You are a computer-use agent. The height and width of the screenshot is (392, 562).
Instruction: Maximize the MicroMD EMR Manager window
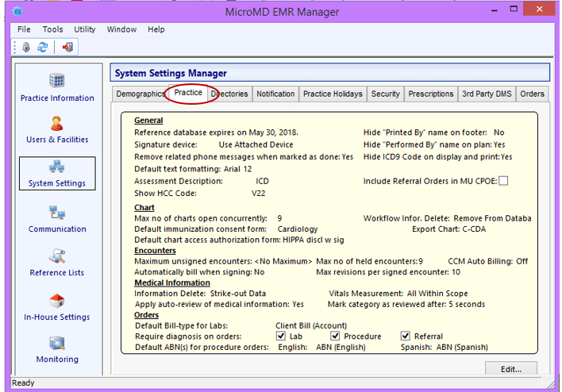(514, 10)
